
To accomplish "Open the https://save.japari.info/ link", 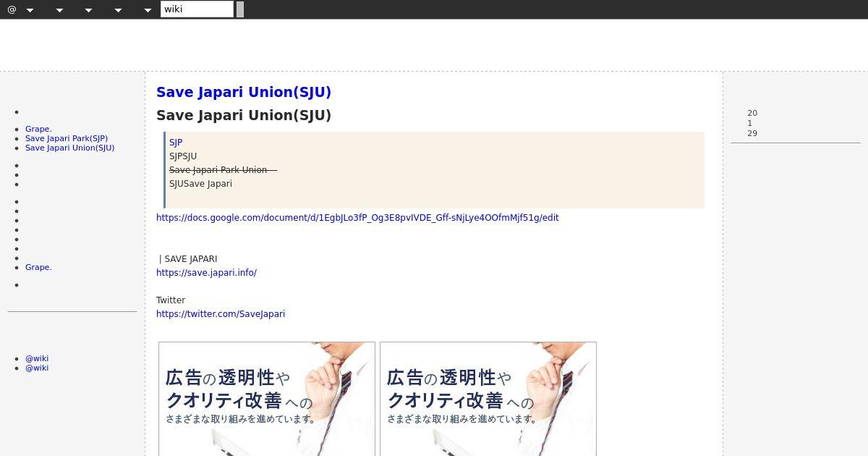I will pyautogui.click(x=206, y=273).
